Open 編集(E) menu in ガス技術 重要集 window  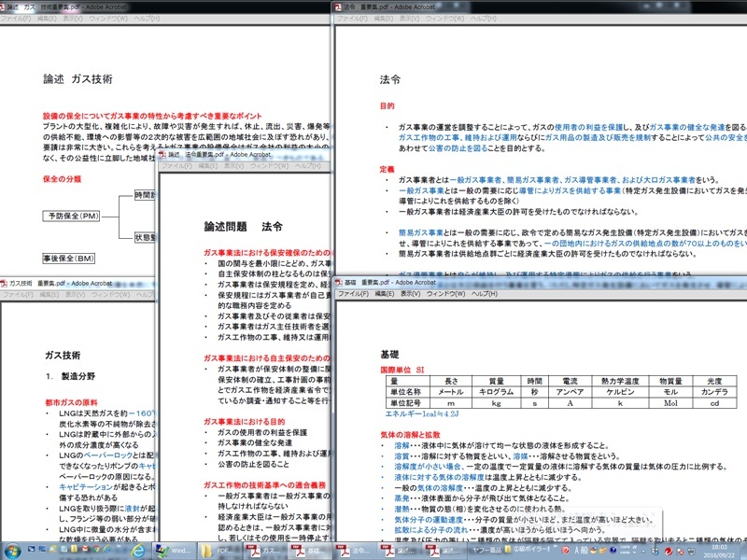[49, 294]
